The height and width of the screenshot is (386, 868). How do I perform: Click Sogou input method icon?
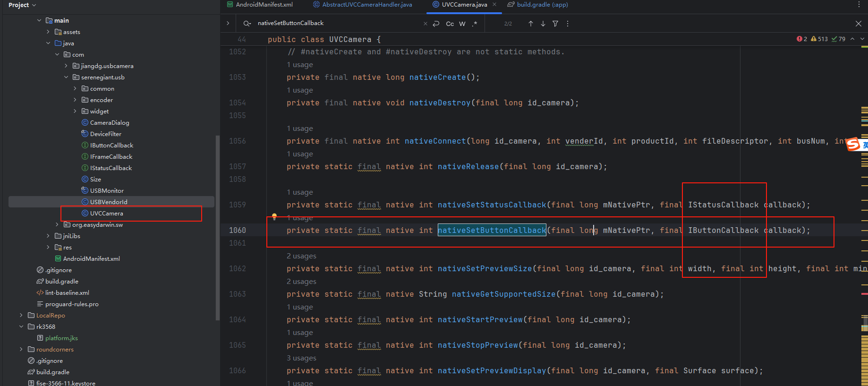pyautogui.click(x=853, y=144)
